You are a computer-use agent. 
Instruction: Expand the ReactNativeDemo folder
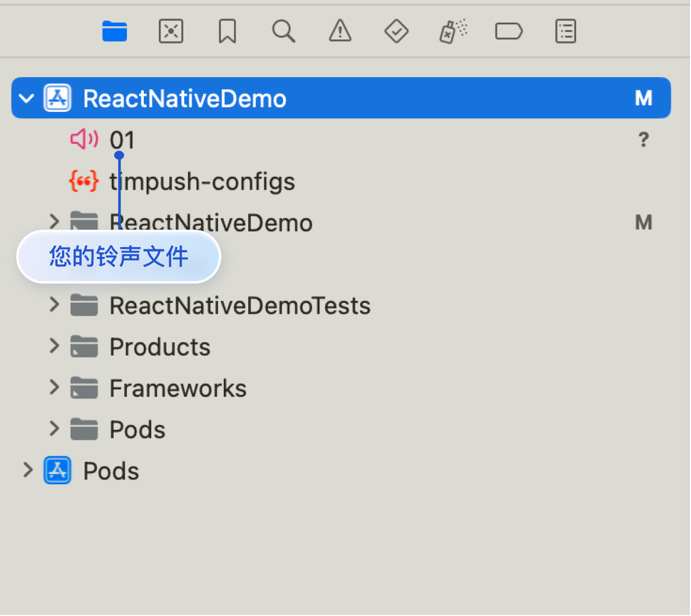coord(54,222)
